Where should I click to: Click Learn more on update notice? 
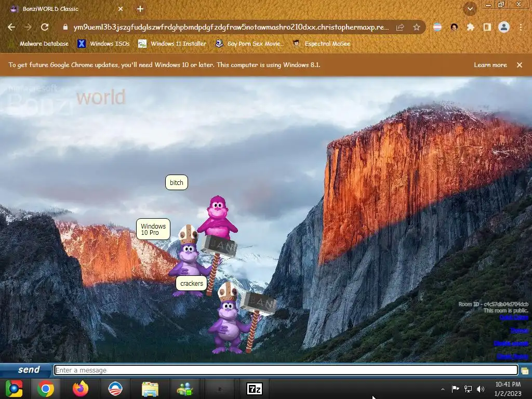(490, 65)
